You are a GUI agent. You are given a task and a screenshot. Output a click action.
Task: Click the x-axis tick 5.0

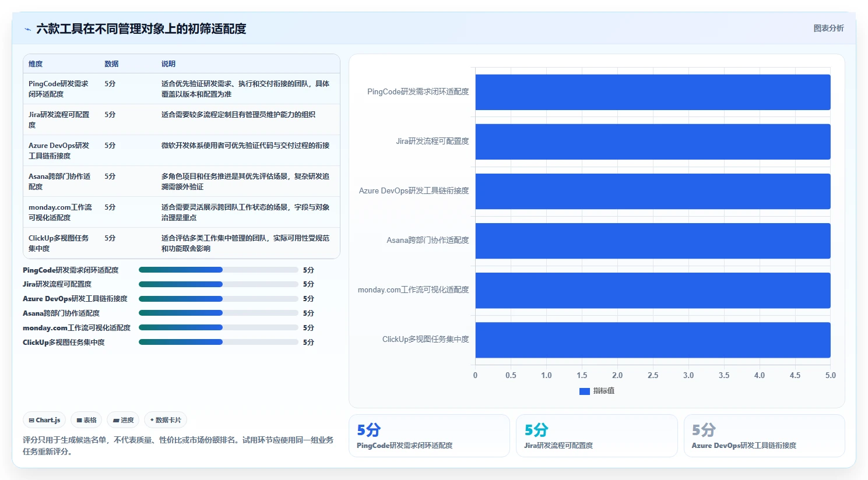point(831,375)
